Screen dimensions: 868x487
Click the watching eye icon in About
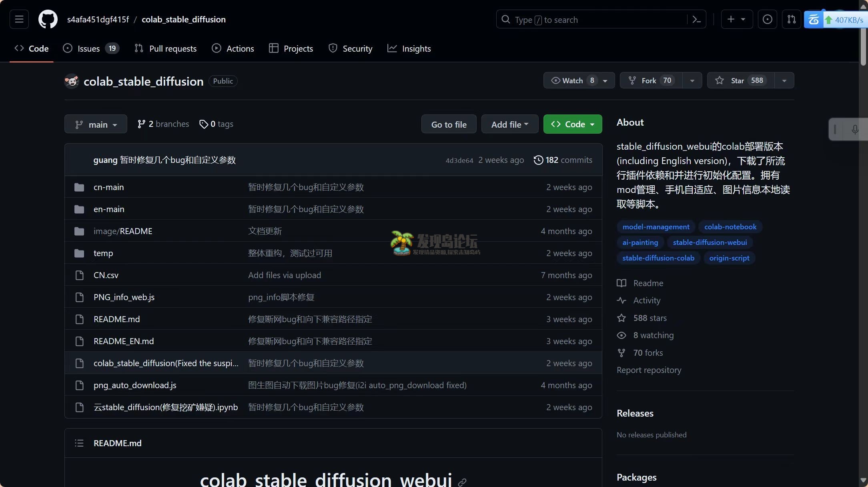pos(621,335)
